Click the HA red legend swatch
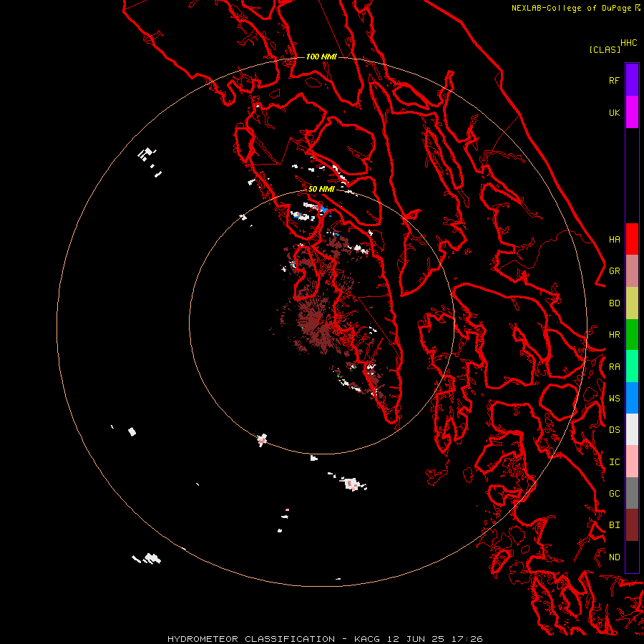 (632, 239)
